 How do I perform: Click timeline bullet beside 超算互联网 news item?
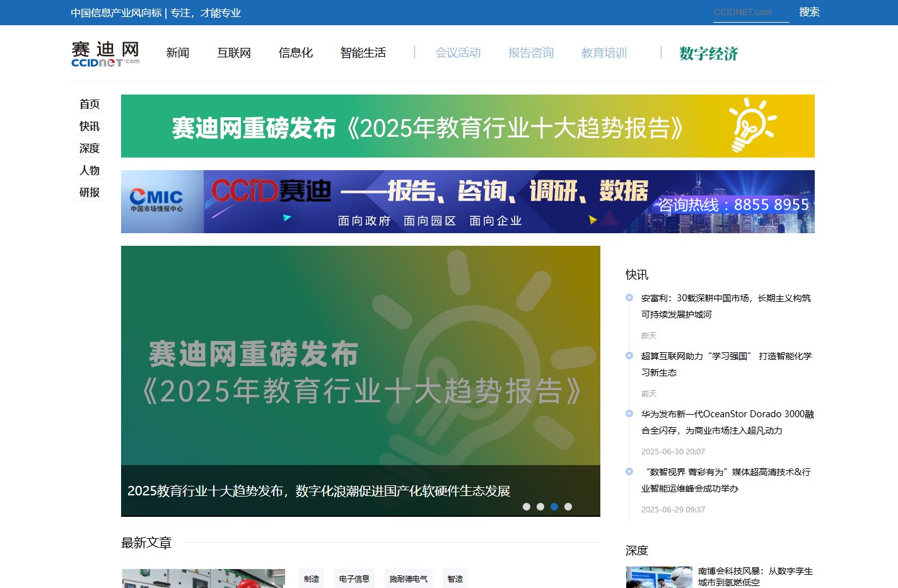(629, 355)
